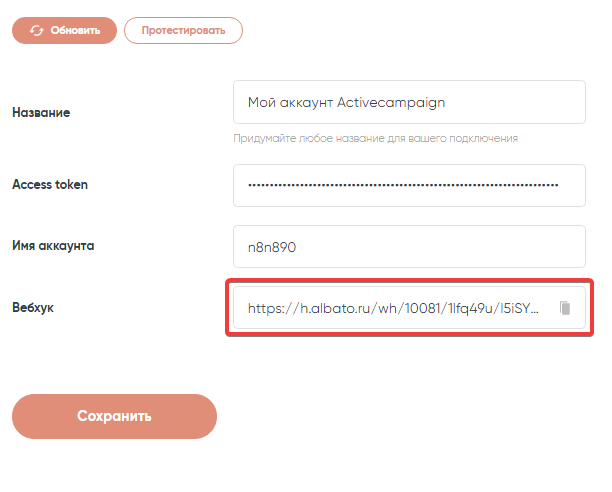Click the refresh arrows icon on Обновить
Screen dimensions: 612x492
tap(37, 30)
